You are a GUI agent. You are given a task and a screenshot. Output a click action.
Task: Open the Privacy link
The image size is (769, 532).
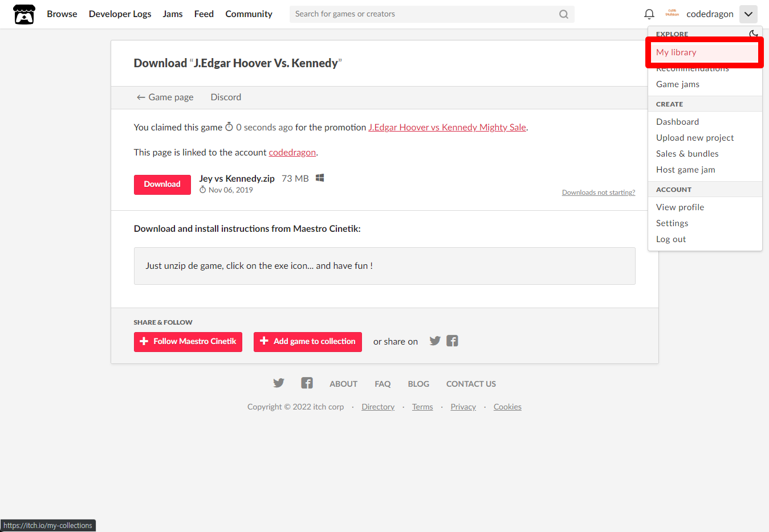(463, 407)
